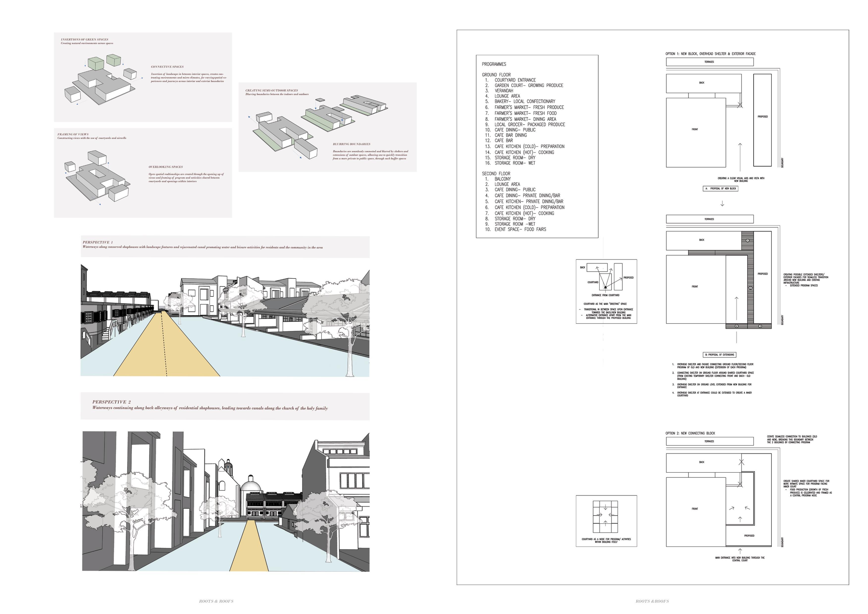Viewport: 868px width, 614px height.
Task: Click the TERRACES box in Option 1 plan
Action: coord(709,62)
